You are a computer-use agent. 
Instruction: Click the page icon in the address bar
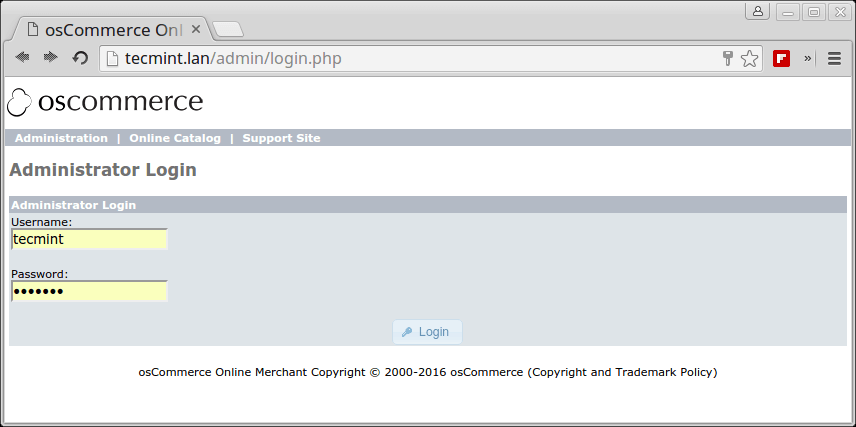112,58
